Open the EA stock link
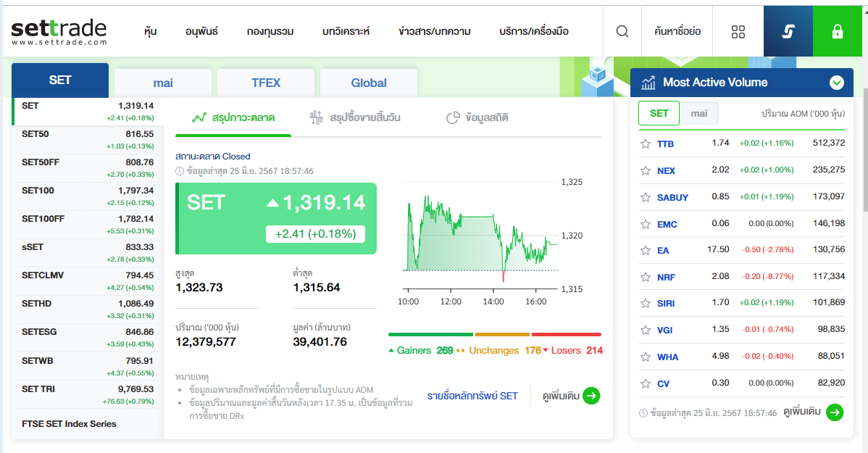 point(663,250)
